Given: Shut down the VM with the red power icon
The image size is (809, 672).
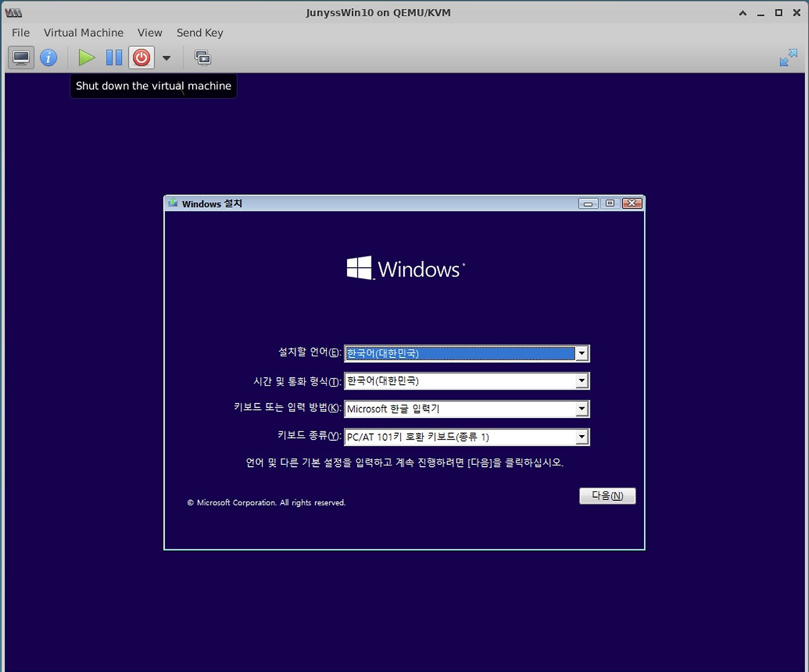Looking at the screenshot, I should (141, 57).
